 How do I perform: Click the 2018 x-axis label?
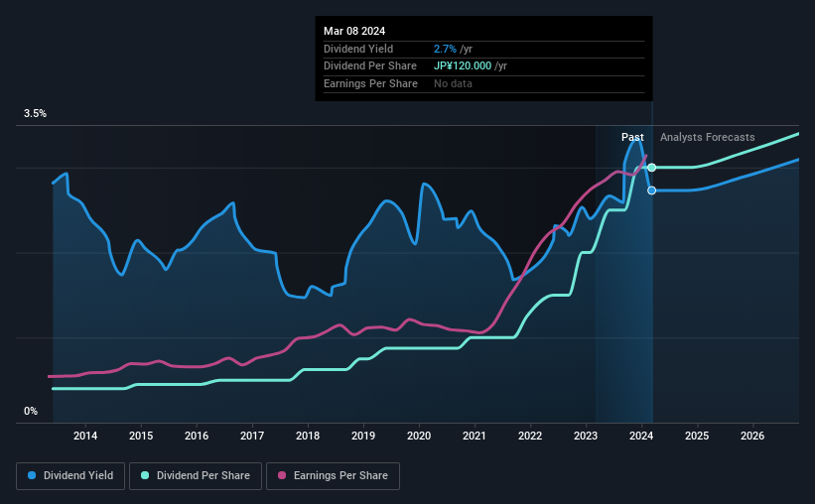[308, 436]
